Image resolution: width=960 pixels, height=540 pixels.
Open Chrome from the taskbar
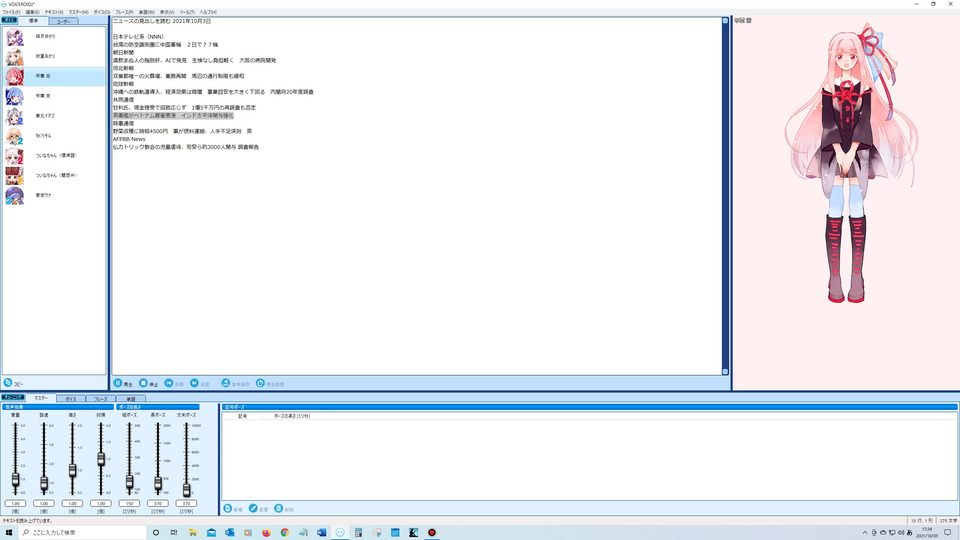tap(285, 533)
